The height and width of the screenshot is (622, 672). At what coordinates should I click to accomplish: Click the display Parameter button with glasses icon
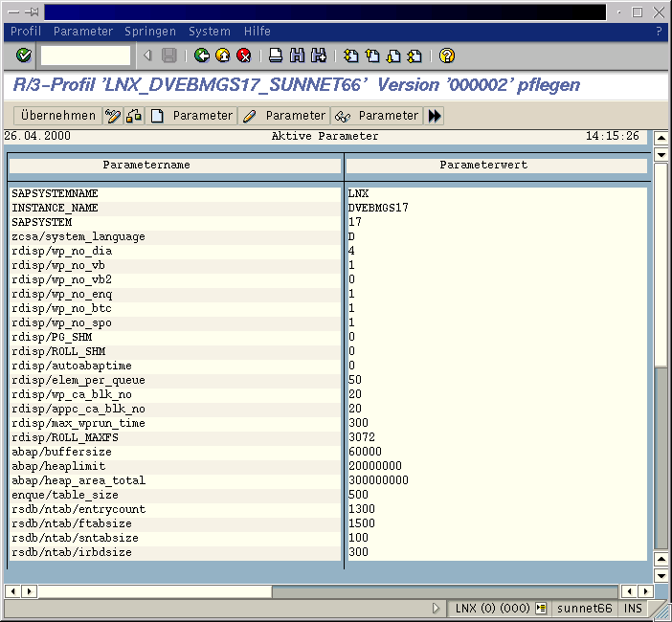click(377, 116)
